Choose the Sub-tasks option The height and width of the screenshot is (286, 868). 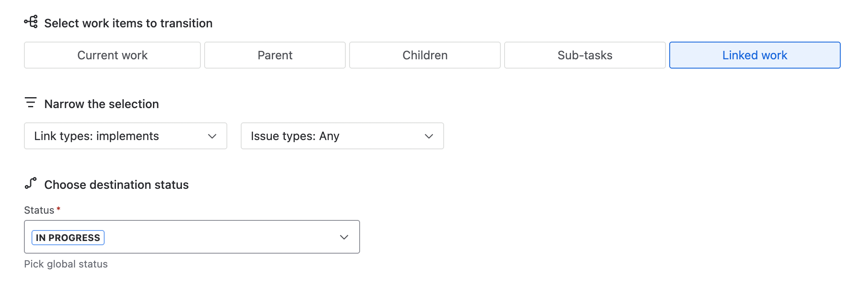click(585, 55)
